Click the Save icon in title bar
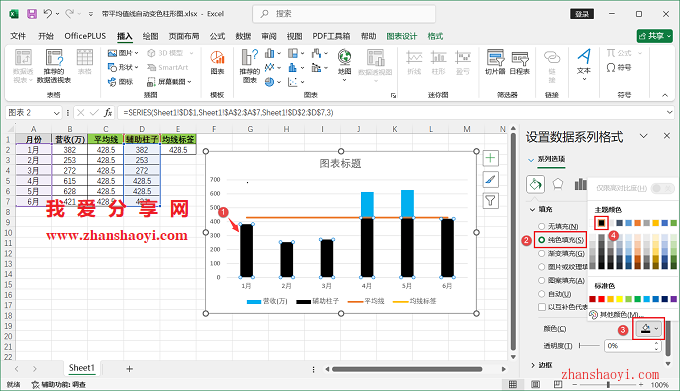 (x=32, y=14)
